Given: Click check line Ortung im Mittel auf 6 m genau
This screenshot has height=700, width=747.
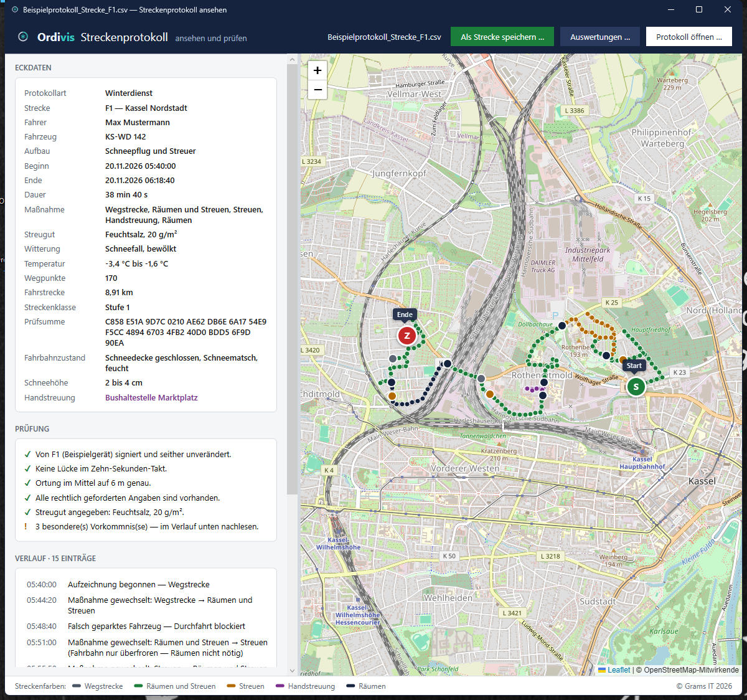Looking at the screenshot, I should (93, 483).
